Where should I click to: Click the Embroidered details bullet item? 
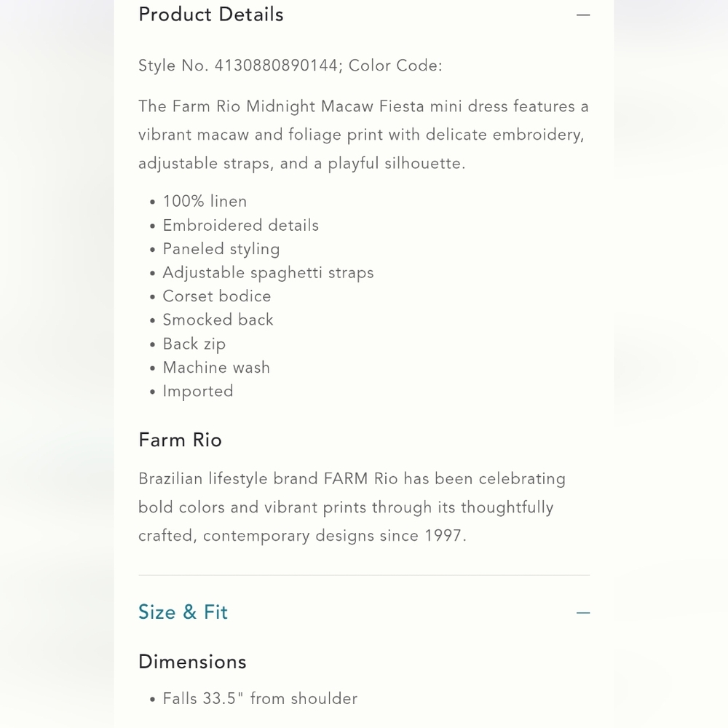coord(240,225)
